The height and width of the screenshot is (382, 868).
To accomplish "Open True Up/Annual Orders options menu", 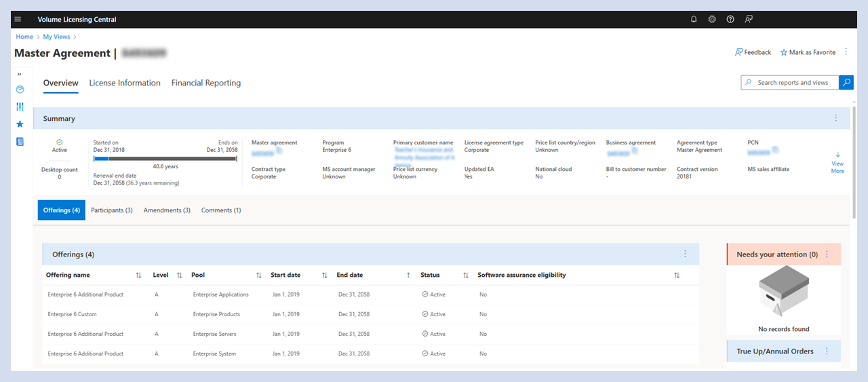I will [x=827, y=351].
